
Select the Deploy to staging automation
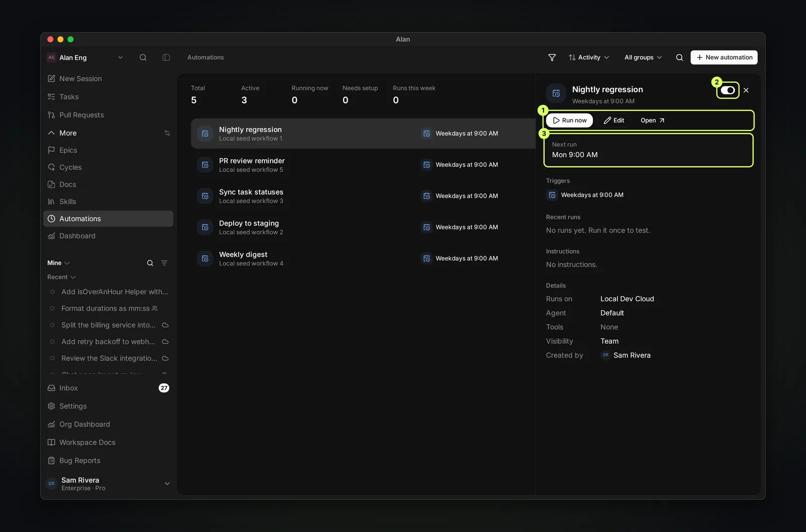[x=363, y=227]
